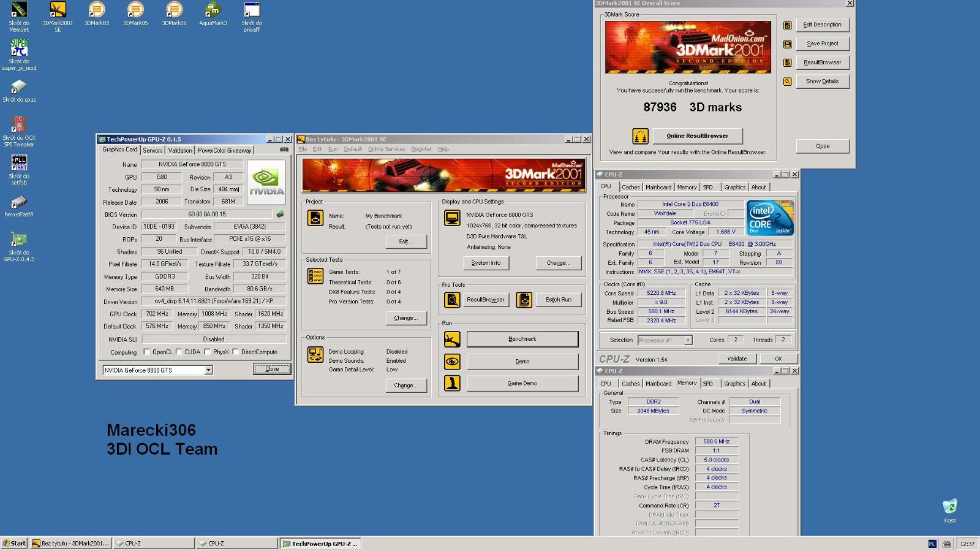Click the Game Demo icon
The height and width of the screenshot is (551, 980).
[452, 384]
